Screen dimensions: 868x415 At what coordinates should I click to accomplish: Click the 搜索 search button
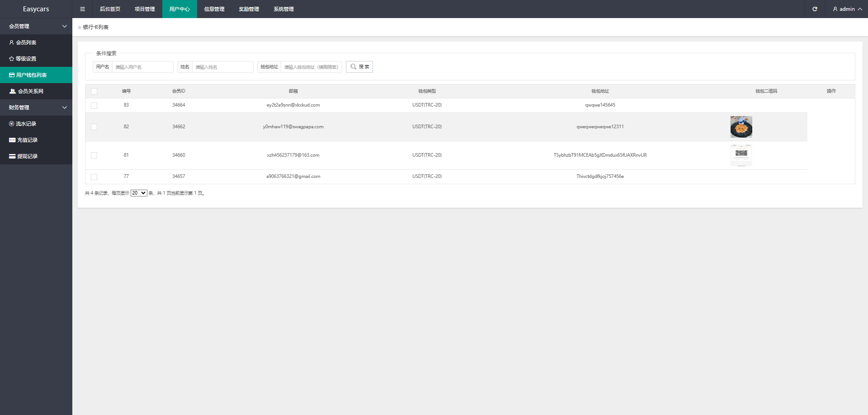point(359,67)
